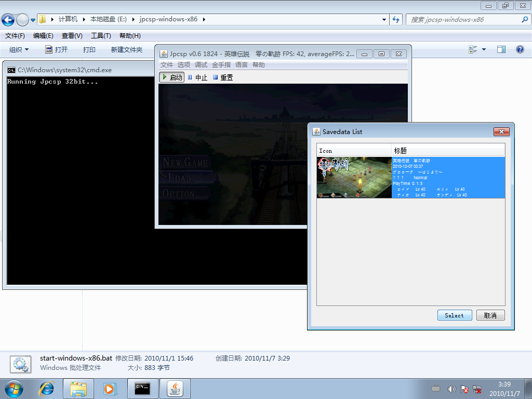
Task: Open the Explorer 工具(T) menu
Action: click(101, 36)
